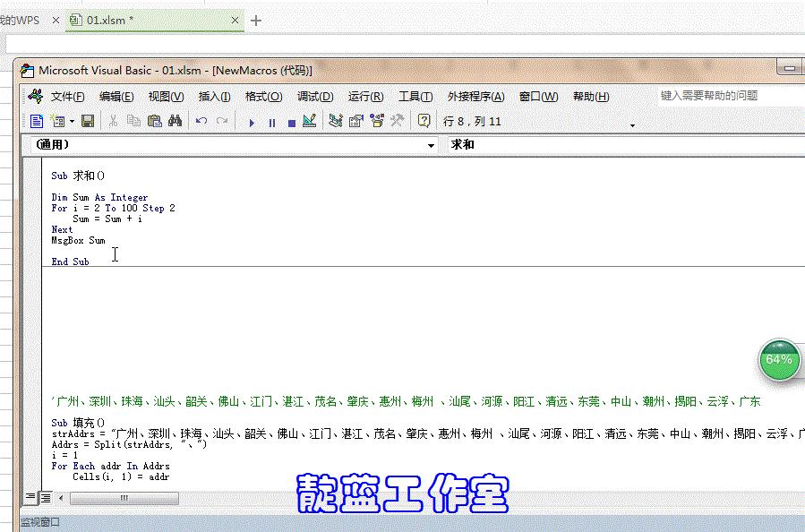Open the Project Explorer icon

(x=336, y=121)
